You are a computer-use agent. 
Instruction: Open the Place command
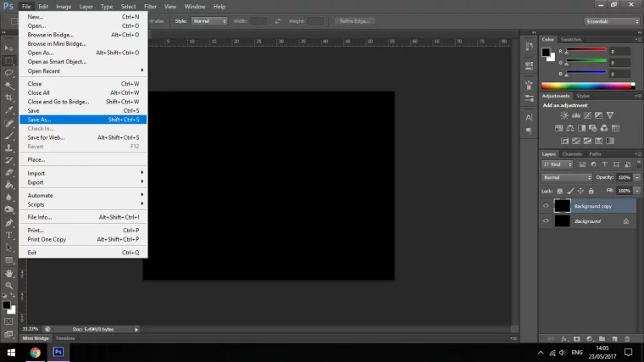coord(83,160)
